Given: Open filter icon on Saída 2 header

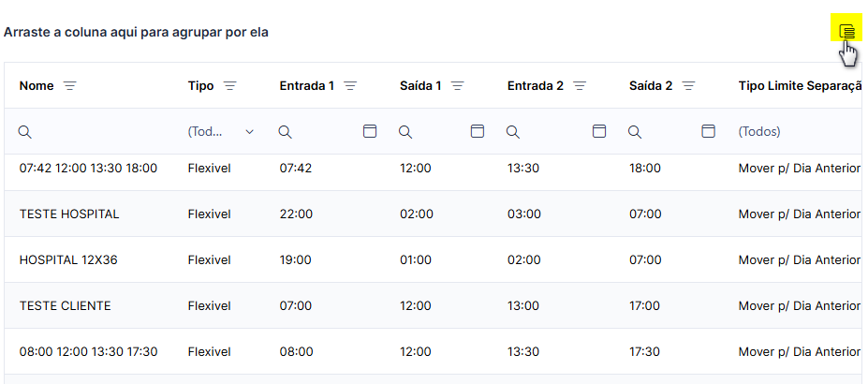Looking at the screenshot, I should coord(688,86).
